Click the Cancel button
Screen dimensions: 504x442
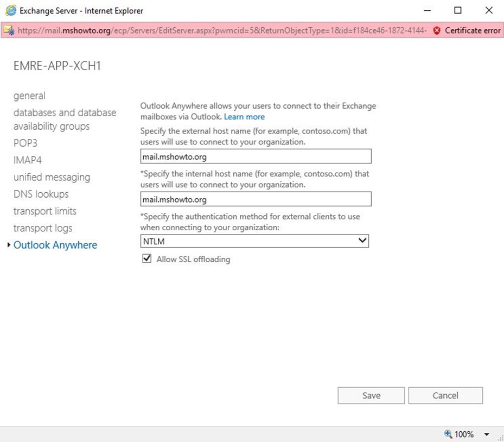tap(445, 395)
